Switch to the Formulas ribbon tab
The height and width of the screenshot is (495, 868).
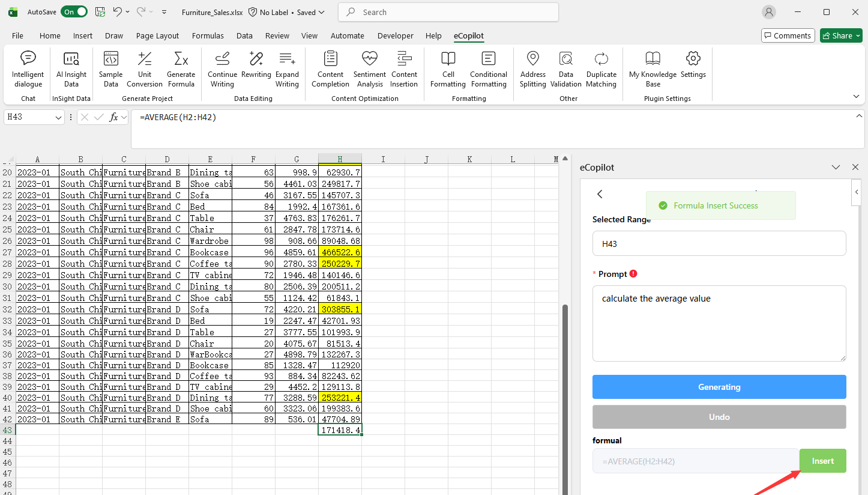(208, 35)
